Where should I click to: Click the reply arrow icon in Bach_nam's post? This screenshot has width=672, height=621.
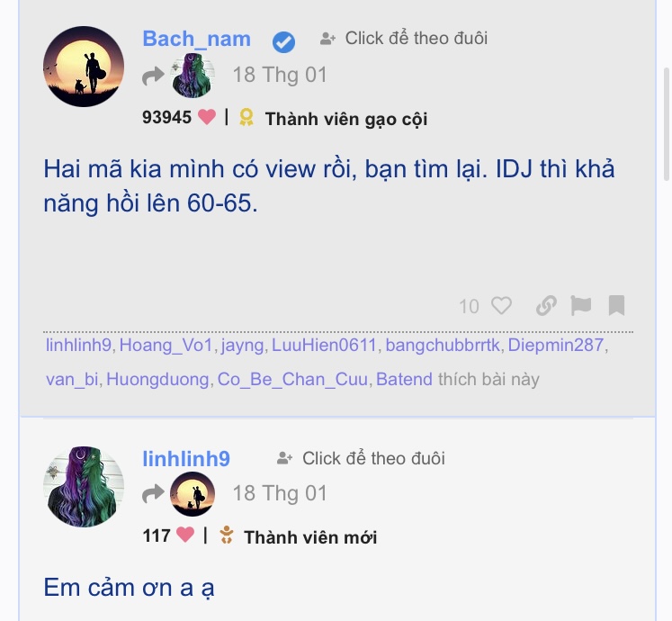pyautogui.click(x=153, y=76)
